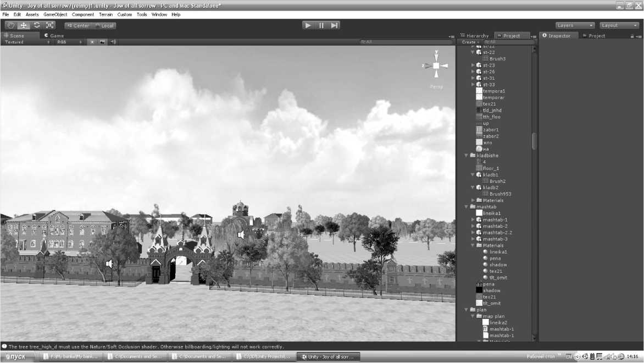Open the Project tab beside Inspector
Viewport: 644px width, 363px height.
click(x=594, y=36)
